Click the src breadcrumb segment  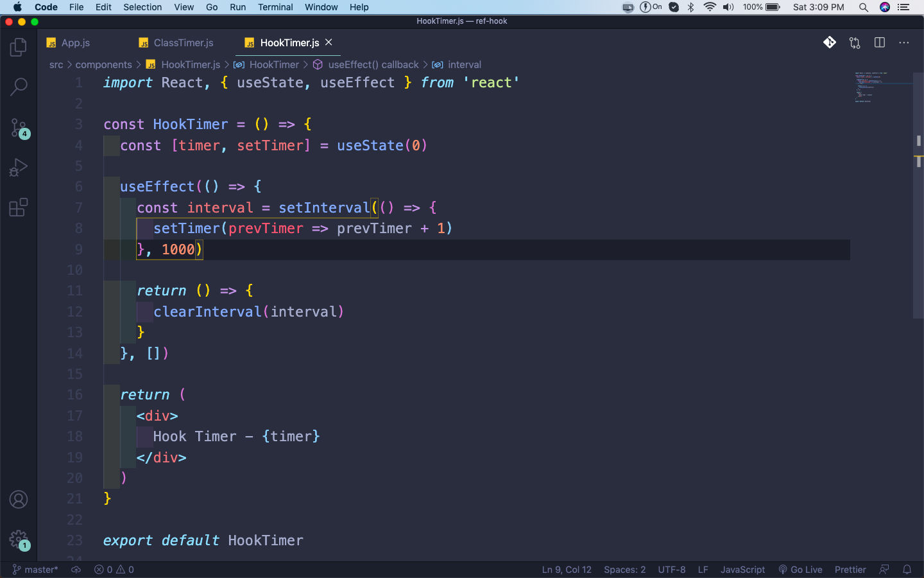(56, 65)
